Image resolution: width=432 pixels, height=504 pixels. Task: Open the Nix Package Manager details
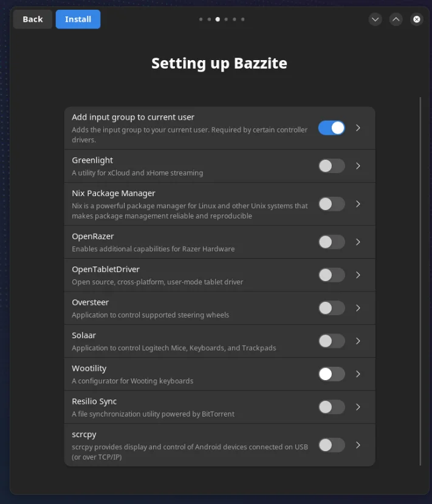[358, 204]
